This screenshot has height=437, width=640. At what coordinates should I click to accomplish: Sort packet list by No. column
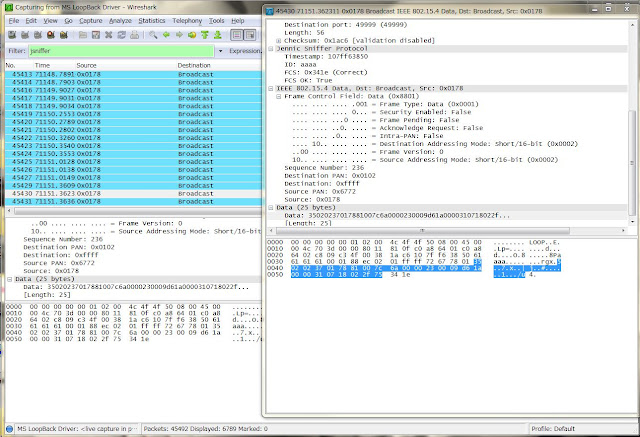point(11,65)
